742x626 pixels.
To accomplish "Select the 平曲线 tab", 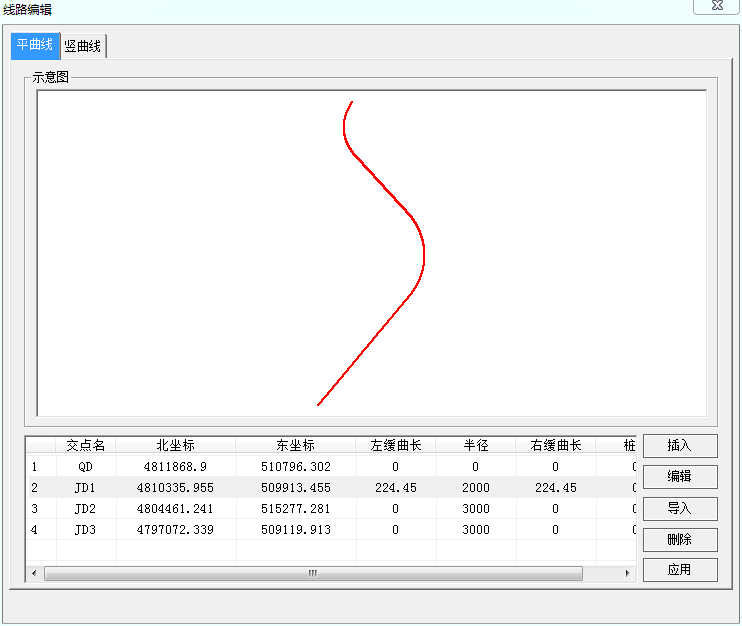I will [x=35, y=46].
